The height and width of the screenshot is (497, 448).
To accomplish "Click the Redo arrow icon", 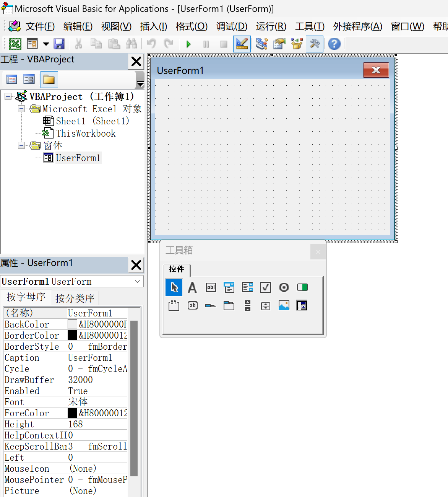I will [169, 44].
